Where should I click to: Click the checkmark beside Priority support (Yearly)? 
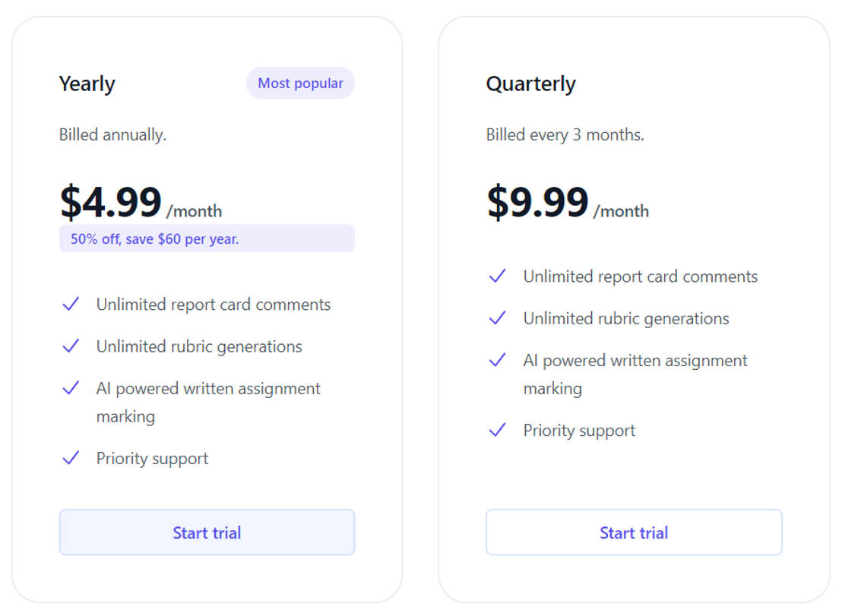(x=70, y=458)
